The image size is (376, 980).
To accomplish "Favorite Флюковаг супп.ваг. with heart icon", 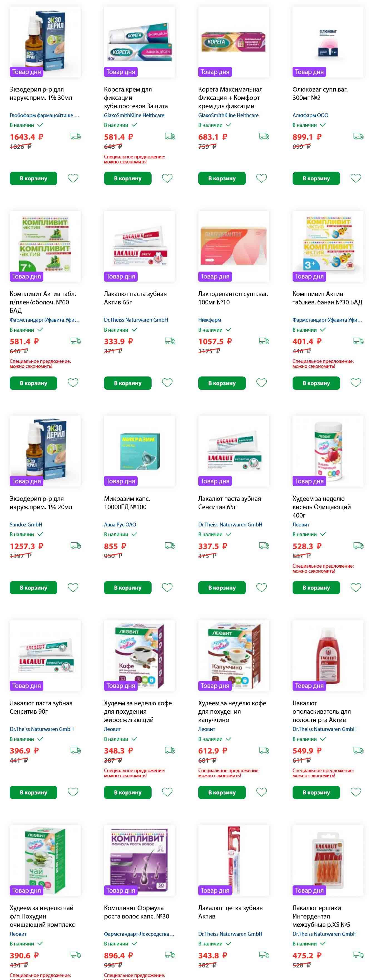I will [356, 178].
